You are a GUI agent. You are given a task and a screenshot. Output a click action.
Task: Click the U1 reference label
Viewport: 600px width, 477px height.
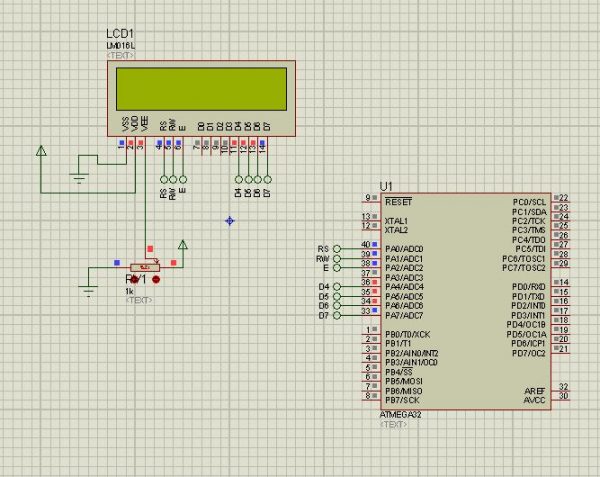tap(386, 187)
